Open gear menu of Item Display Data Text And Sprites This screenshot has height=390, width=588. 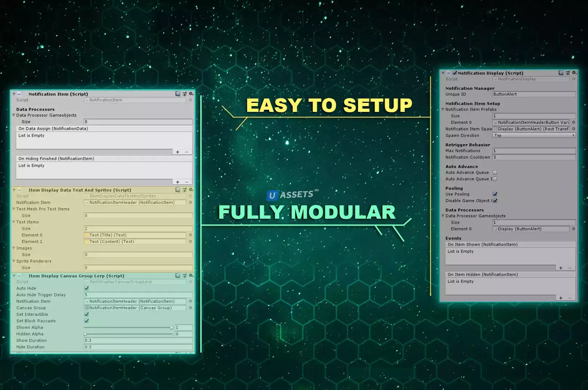tap(191, 190)
